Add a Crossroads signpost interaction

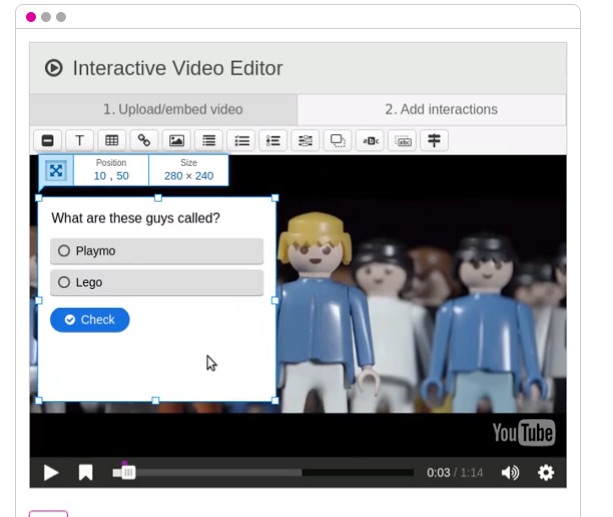pyautogui.click(x=434, y=140)
